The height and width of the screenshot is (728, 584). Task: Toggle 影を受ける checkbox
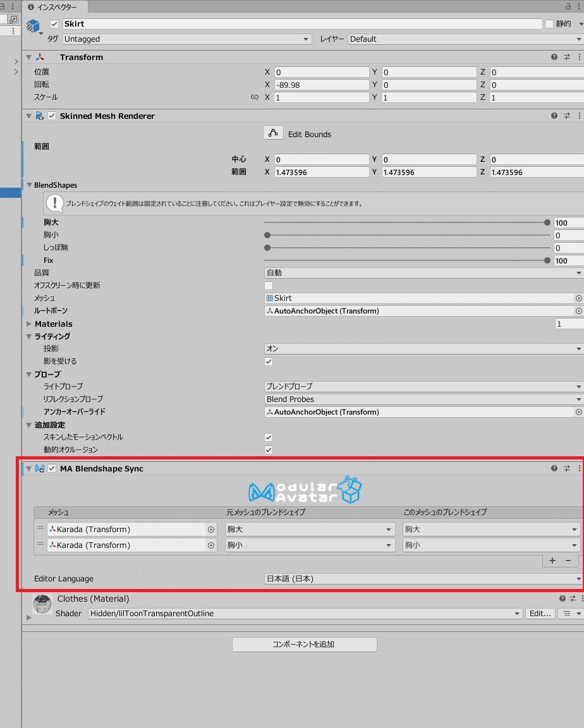pyautogui.click(x=269, y=361)
